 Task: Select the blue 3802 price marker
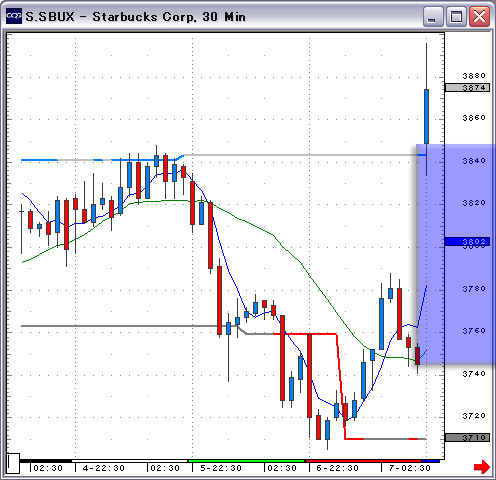467,241
